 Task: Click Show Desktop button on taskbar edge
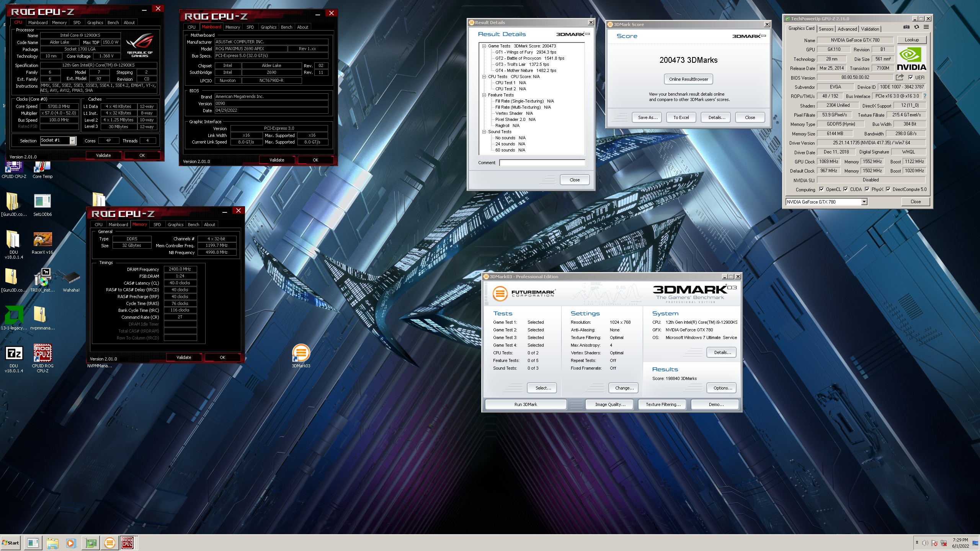click(976, 543)
